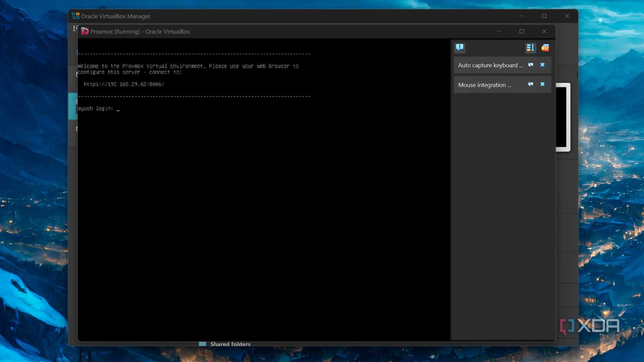Screen dimensions: 644x362
Task: Click the VirtualBox Manager title bar logo icon
Action: point(75,16)
